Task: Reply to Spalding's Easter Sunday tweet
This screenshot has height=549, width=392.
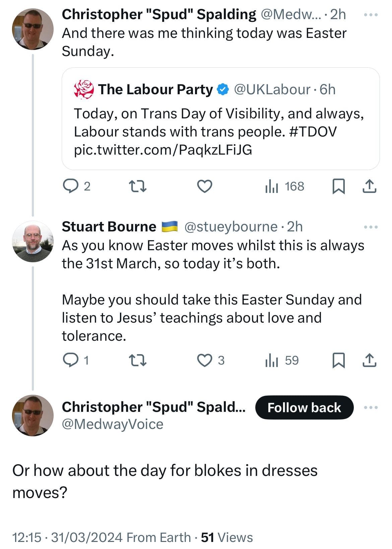Action: click(71, 186)
